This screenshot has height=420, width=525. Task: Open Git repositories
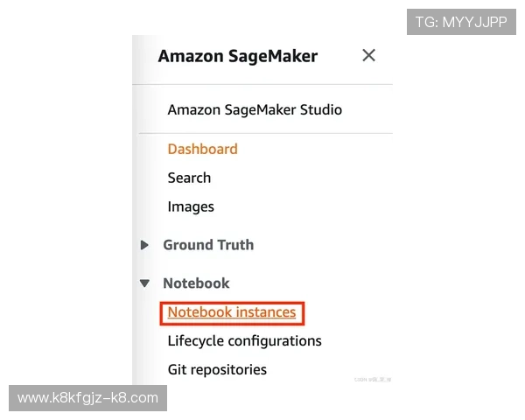217,370
